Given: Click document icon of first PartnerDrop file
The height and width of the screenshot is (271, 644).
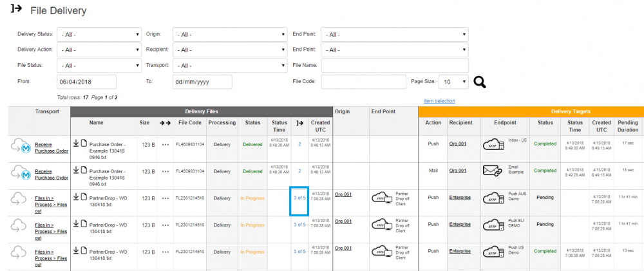Looking at the screenshot, I should [x=83, y=196].
